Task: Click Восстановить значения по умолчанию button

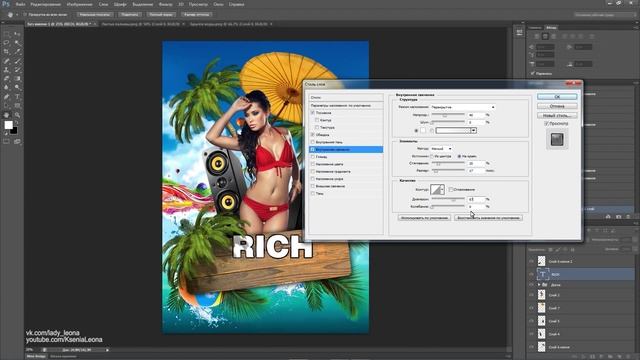Action: tap(488, 218)
